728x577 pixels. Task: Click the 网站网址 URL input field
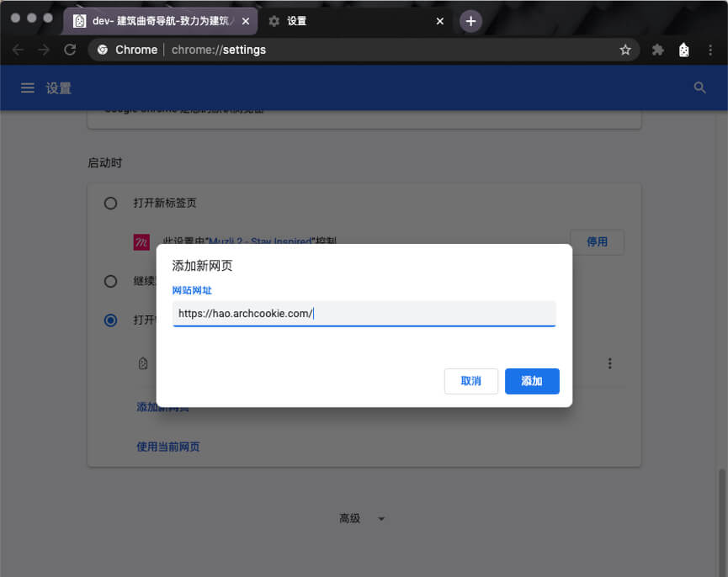(x=364, y=314)
